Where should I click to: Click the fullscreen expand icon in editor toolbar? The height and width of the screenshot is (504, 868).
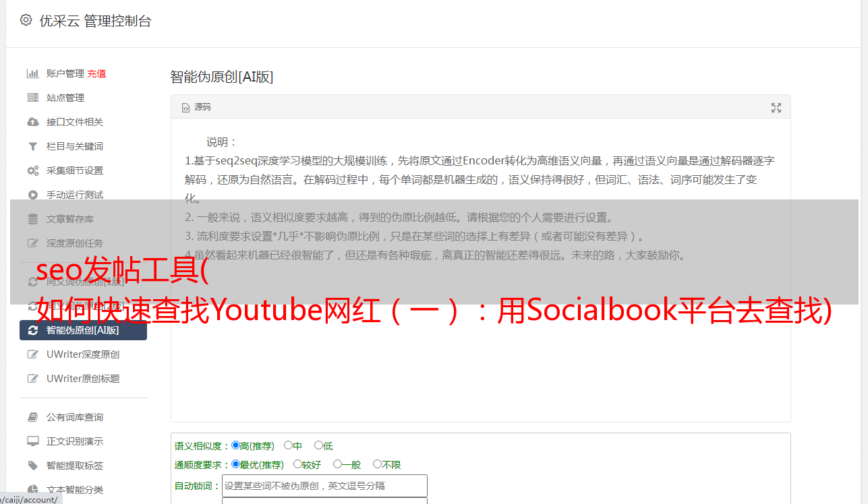coord(776,108)
